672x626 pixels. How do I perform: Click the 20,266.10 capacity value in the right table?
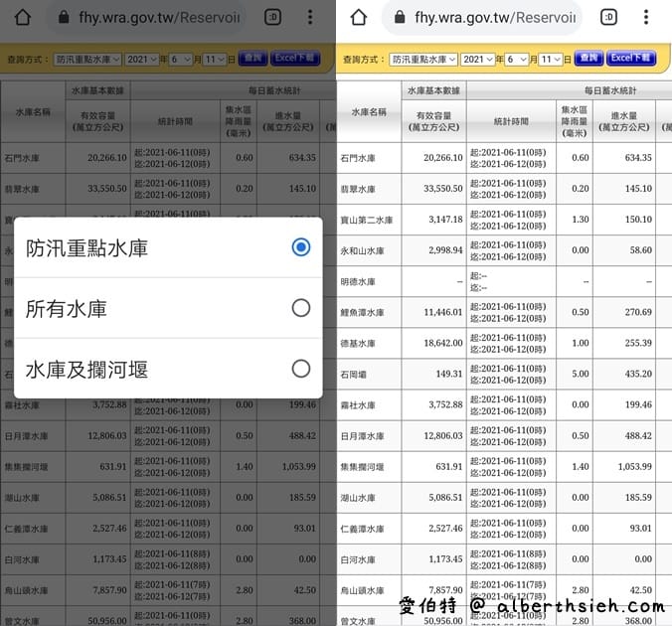click(x=443, y=158)
